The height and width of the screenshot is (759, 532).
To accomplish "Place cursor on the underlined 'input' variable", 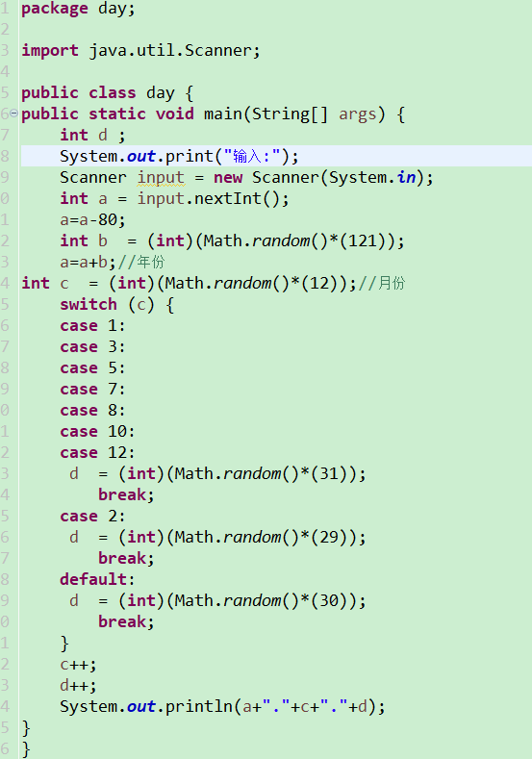I will pyautogui.click(x=161, y=178).
